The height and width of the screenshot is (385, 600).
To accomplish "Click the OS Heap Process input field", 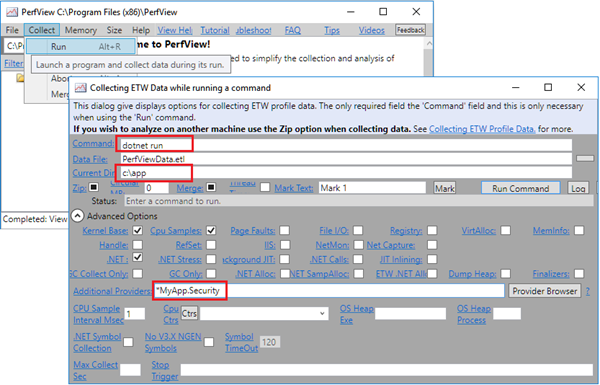I will click(507, 314).
